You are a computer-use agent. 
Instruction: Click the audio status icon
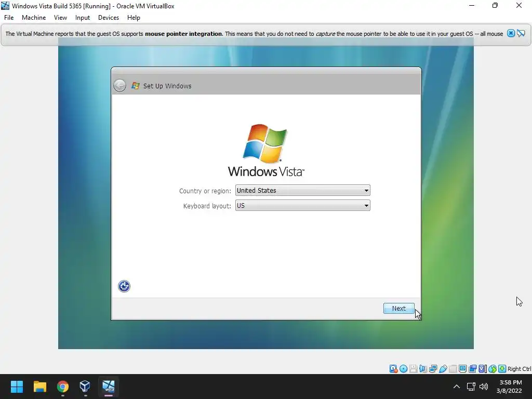click(x=423, y=369)
